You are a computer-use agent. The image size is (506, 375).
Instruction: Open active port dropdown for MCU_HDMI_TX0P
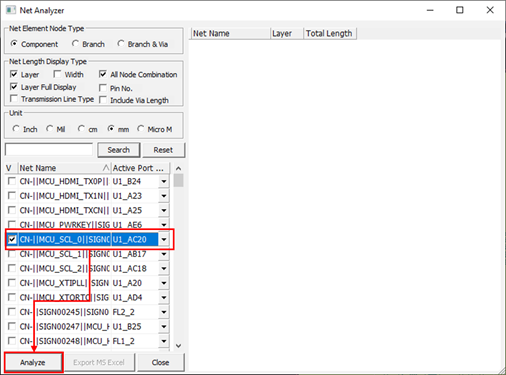point(164,181)
